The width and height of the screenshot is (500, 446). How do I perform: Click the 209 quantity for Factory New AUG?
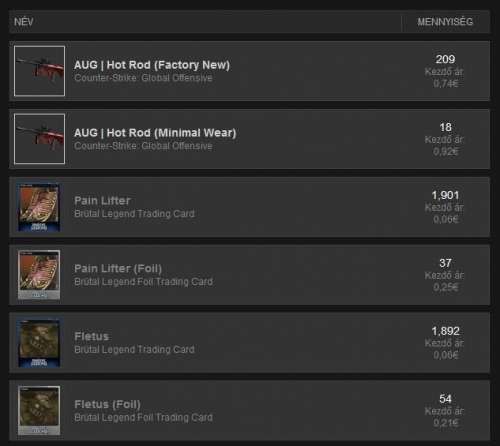(445, 59)
